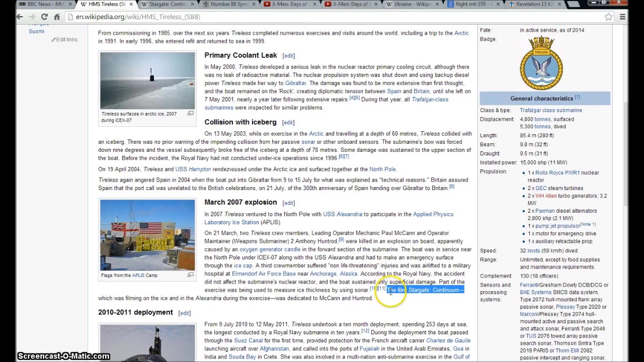Viewport: 644px width, 362px height.
Task: Open the pump jet propulsor link
Action: coord(558,226)
